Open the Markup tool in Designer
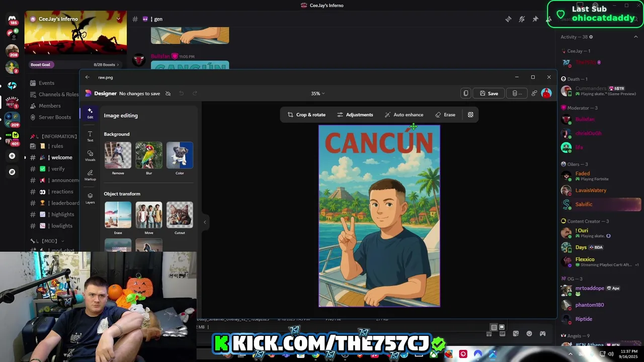644x362 pixels. (90, 175)
